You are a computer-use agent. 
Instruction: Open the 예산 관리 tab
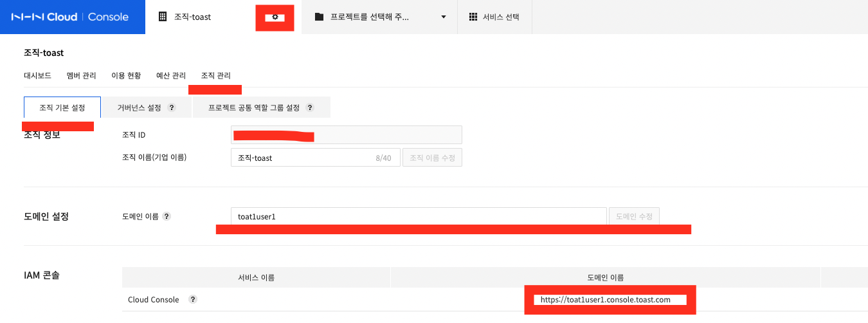click(x=171, y=75)
